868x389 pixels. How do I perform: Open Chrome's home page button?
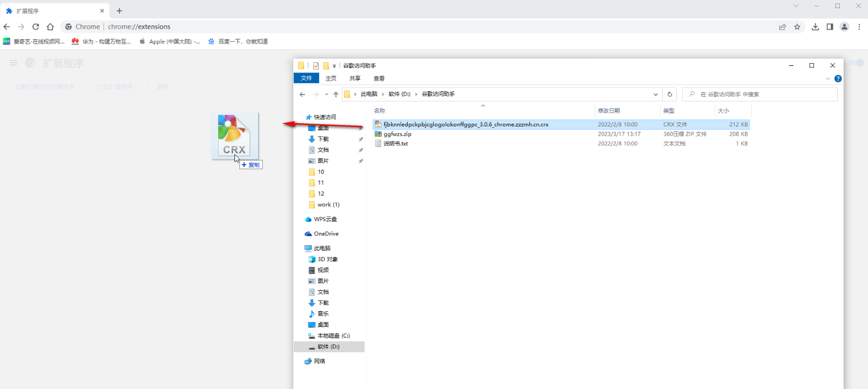(50, 26)
